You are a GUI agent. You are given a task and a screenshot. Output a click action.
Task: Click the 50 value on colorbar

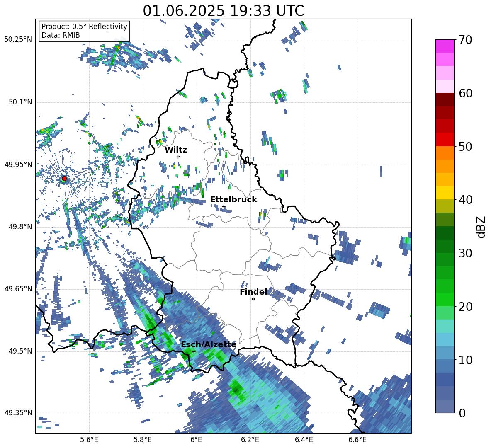(x=465, y=147)
